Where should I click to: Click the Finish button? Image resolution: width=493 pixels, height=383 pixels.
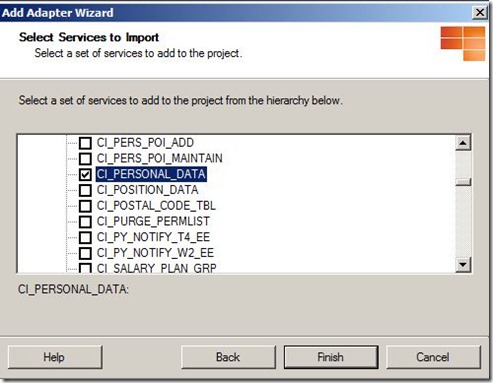click(x=331, y=357)
